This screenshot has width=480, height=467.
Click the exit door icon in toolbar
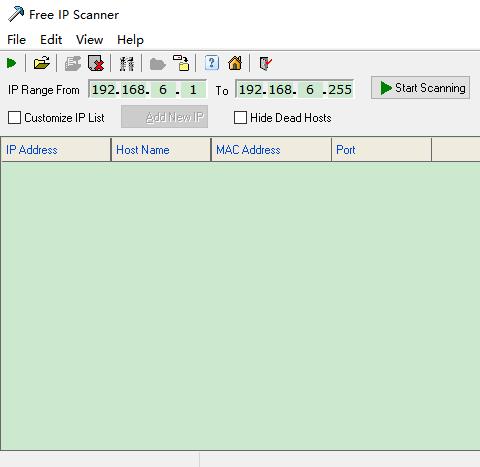266,63
